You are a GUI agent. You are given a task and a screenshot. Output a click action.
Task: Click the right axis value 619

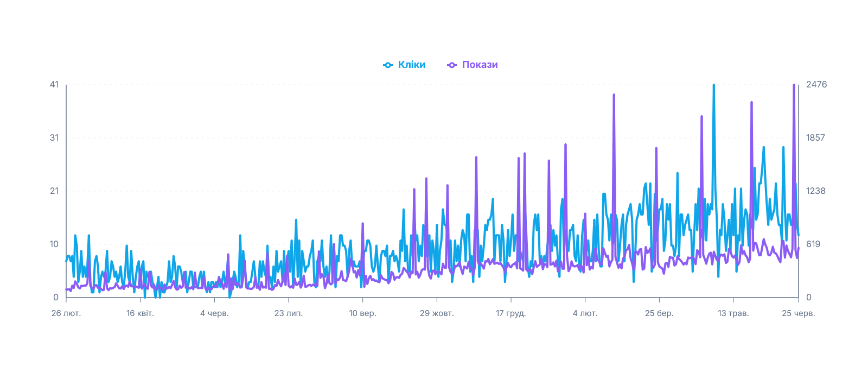click(x=813, y=244)
